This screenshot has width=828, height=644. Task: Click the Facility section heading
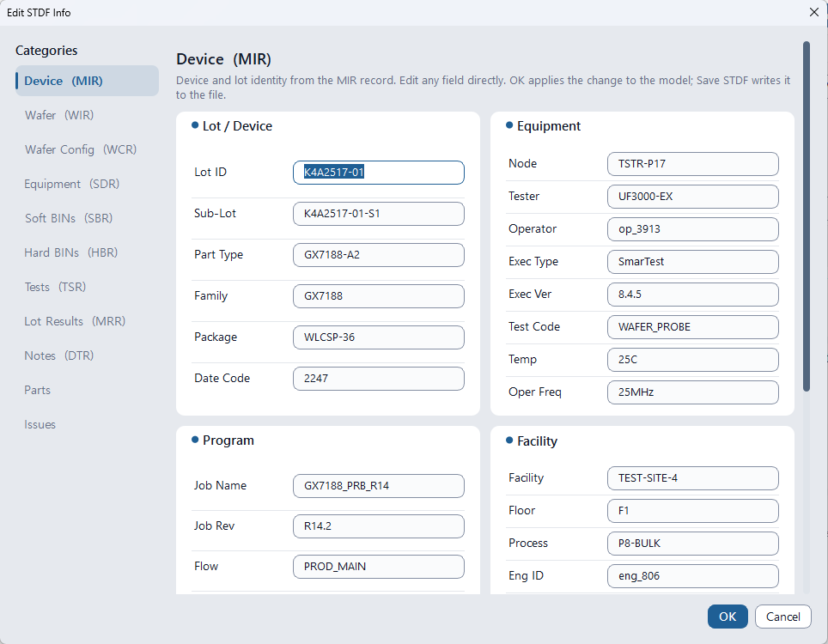point(537,441)
